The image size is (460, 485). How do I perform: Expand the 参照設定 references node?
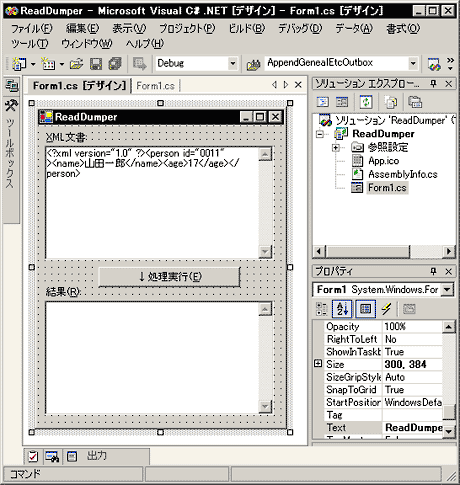point(336,147)
